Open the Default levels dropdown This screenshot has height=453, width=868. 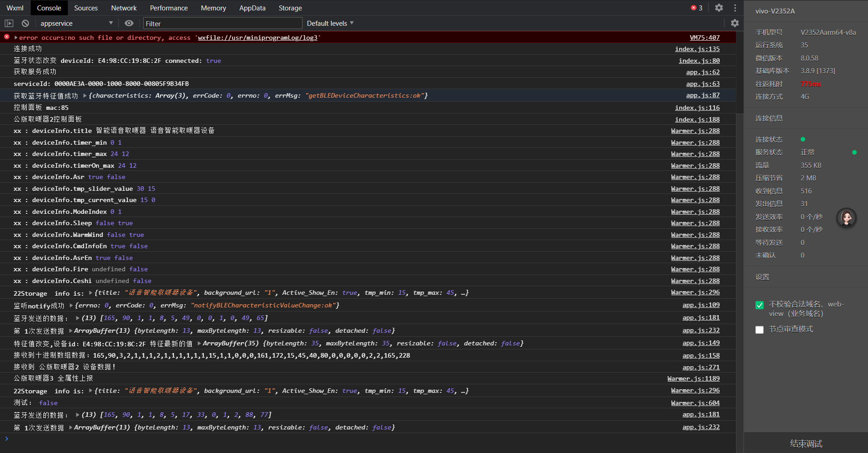pos(330,24)
